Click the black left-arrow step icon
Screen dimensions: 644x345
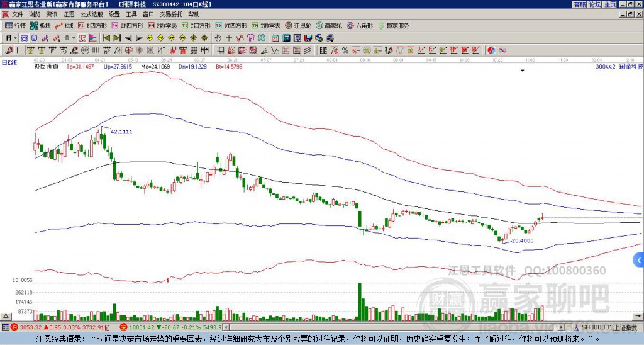128,38
